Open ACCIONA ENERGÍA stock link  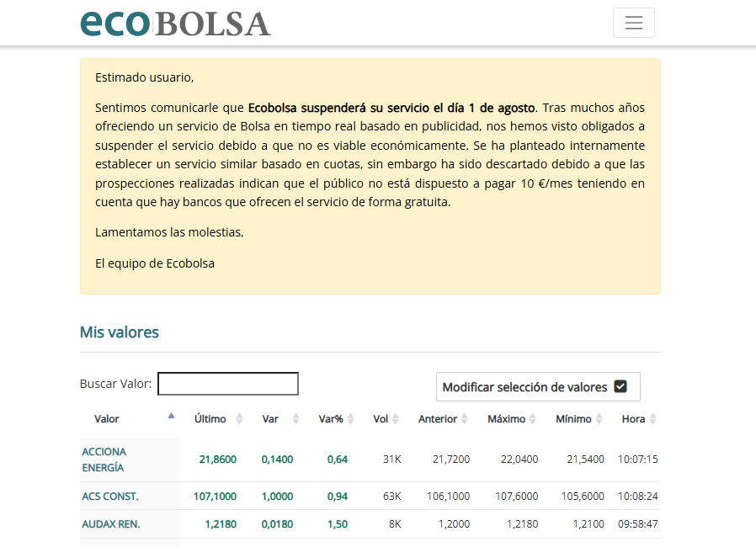104,459
